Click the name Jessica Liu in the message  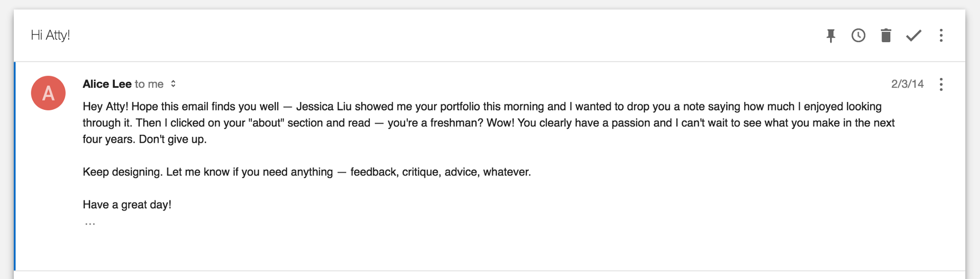(x=324, y=106)
